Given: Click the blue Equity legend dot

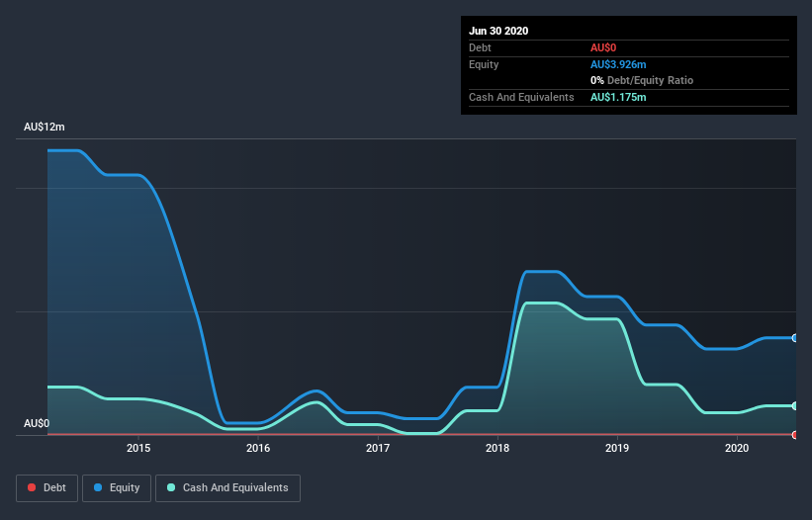Looking at the screenshot, I should pos(98,487).
